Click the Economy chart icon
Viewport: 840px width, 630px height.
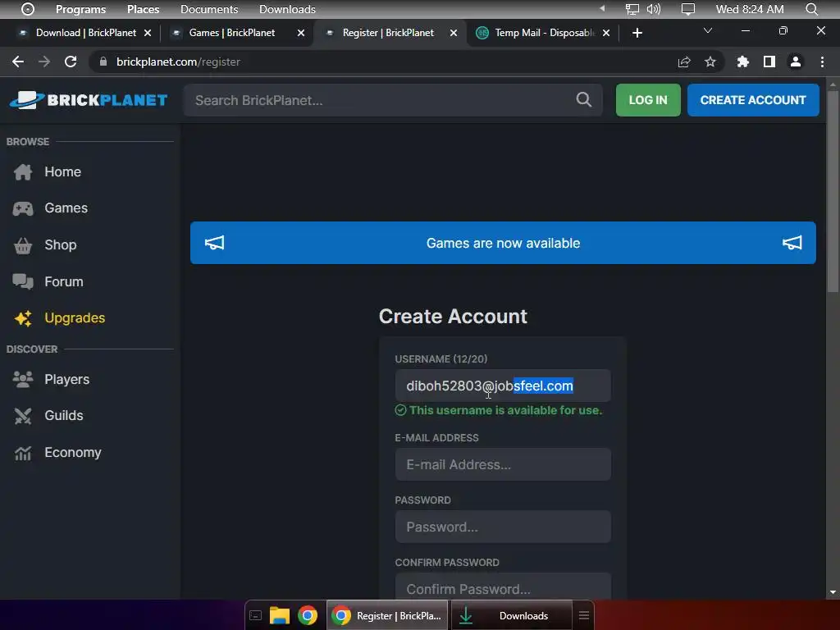(22, 453)
